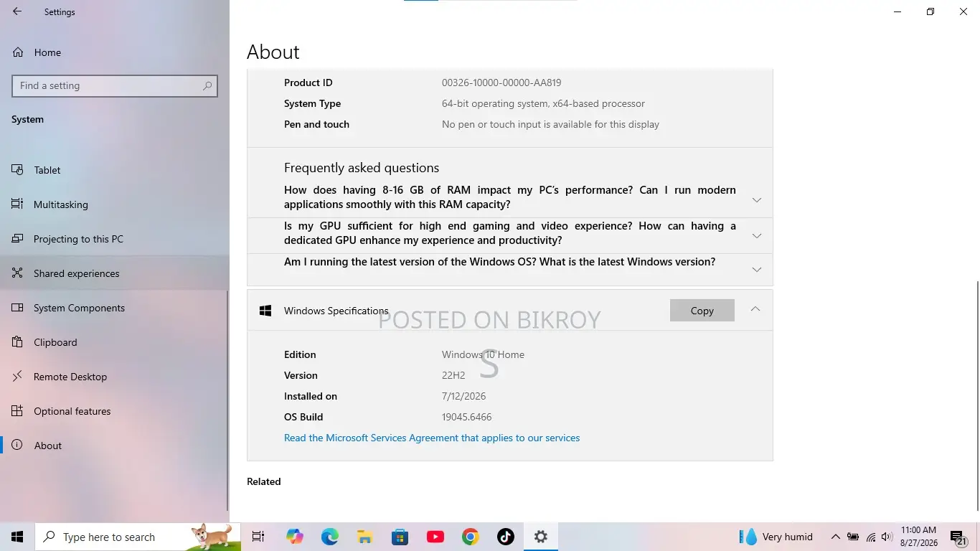Collapse the Windows Specifications section
This screenshot has width=980, height=551.
[755, 309]
